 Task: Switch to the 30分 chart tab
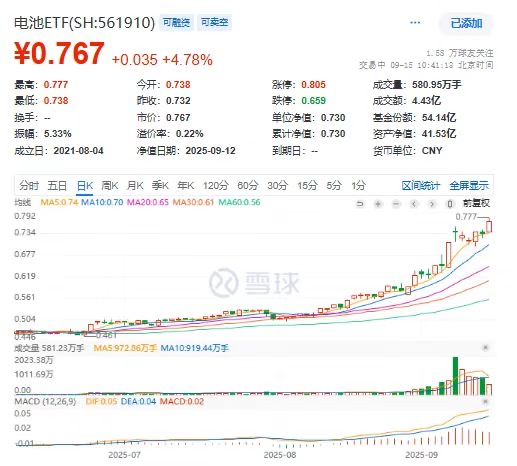click(x=277, y=185)
